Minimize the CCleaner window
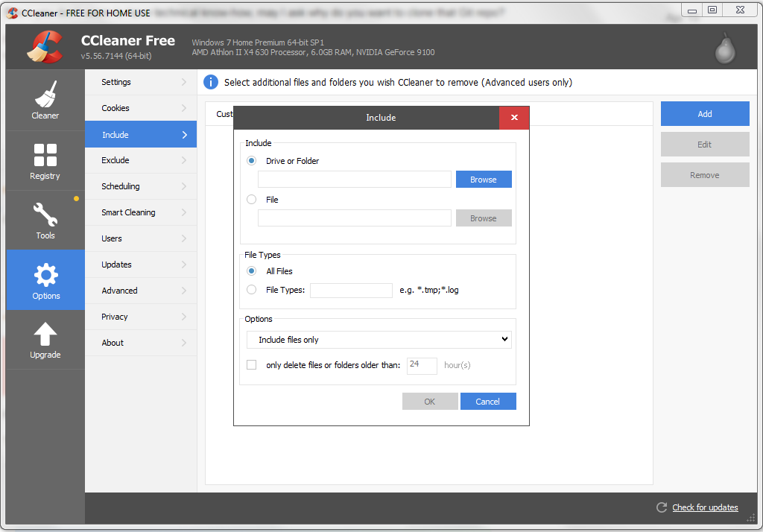Viewport: 763px width, 532px height. [692, 10]
